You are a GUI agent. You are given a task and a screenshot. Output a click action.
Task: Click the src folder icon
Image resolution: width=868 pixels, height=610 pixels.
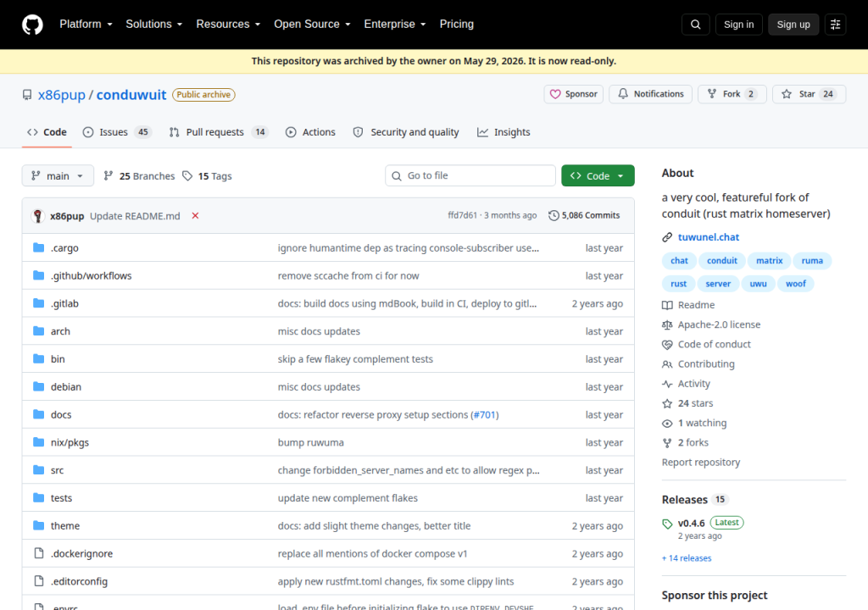click(x=38, y=469)
